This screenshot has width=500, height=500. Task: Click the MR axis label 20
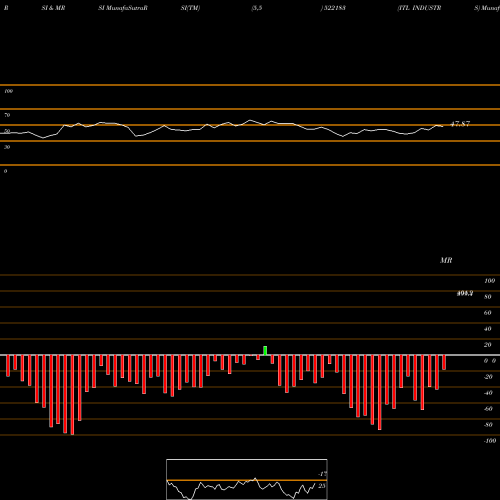[488, 345]
